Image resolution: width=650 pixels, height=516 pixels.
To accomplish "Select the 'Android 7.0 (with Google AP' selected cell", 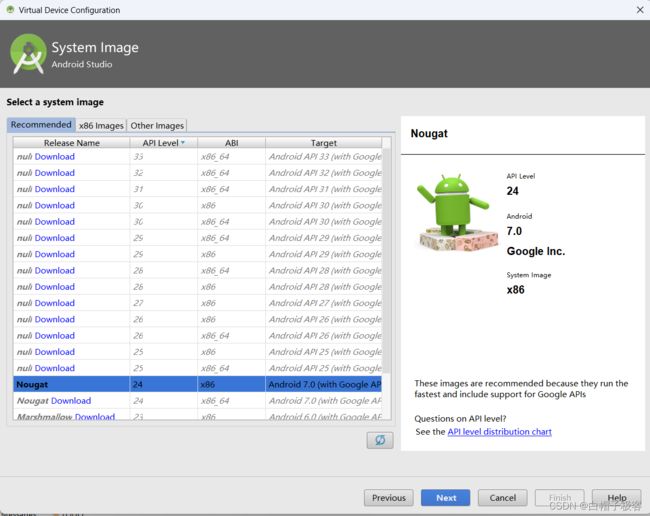I will coord(323,384).
